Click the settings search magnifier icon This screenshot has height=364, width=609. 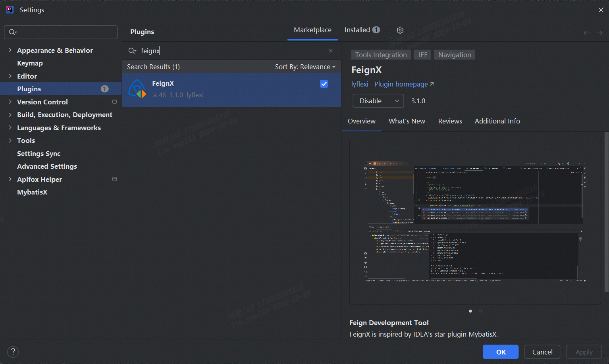pos(13,32)
